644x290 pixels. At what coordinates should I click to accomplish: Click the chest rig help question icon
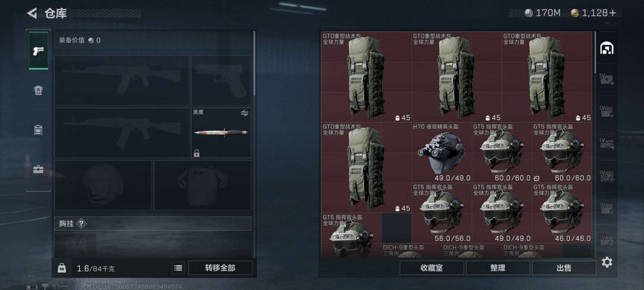click(81, 223)
